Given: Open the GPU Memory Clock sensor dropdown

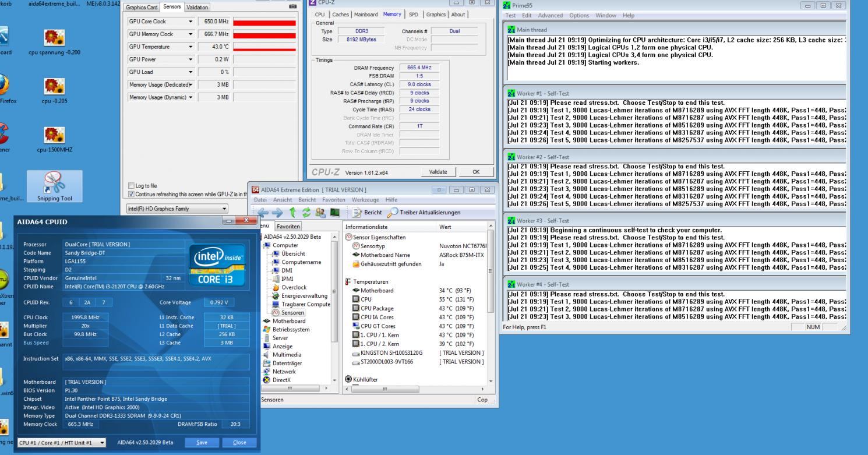Looking at the screenshot, I should pos(191,34).
